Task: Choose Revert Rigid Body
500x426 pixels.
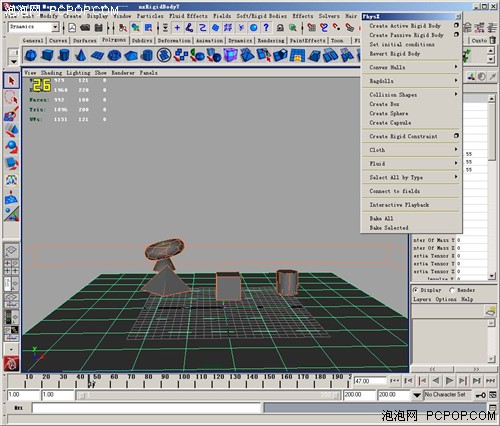Action: coord(395,53)
